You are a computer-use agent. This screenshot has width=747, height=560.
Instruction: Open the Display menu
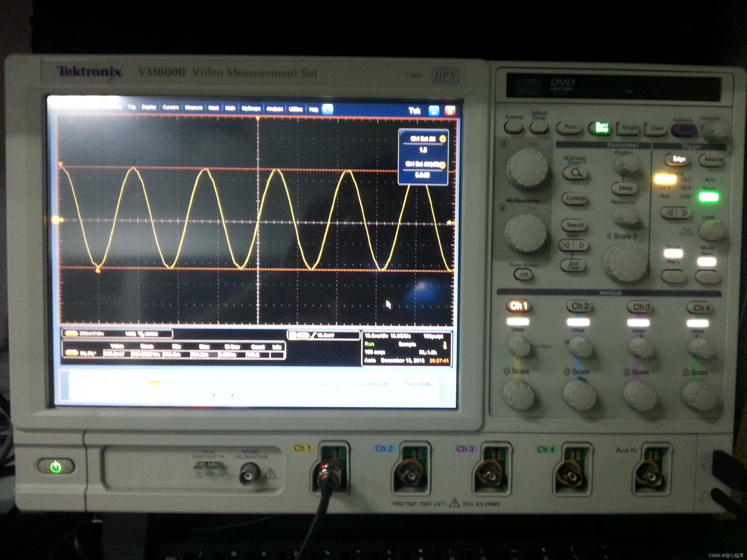[x=149, y=107]
